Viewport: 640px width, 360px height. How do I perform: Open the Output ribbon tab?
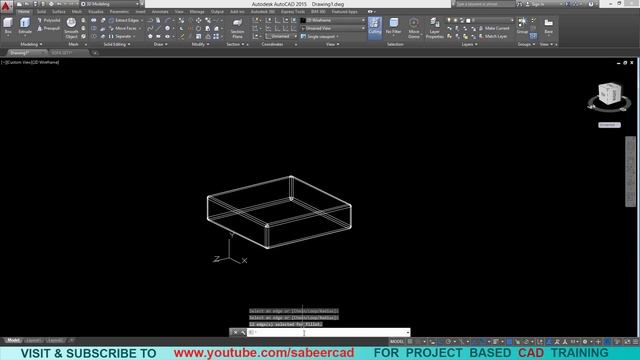[x=217, y=12]
